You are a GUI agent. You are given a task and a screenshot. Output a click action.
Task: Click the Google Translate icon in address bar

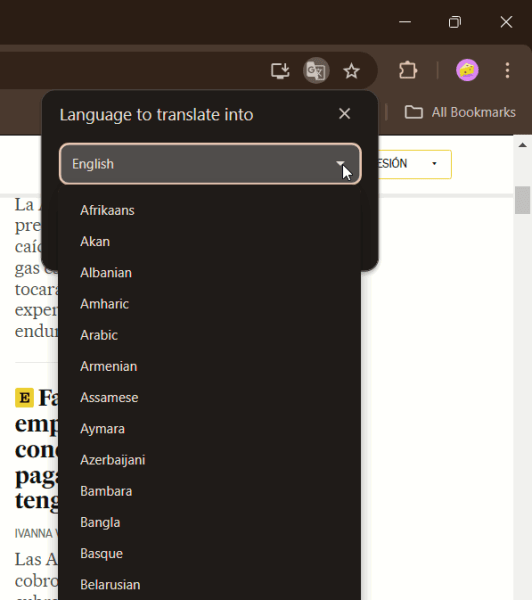pos(316,70)
